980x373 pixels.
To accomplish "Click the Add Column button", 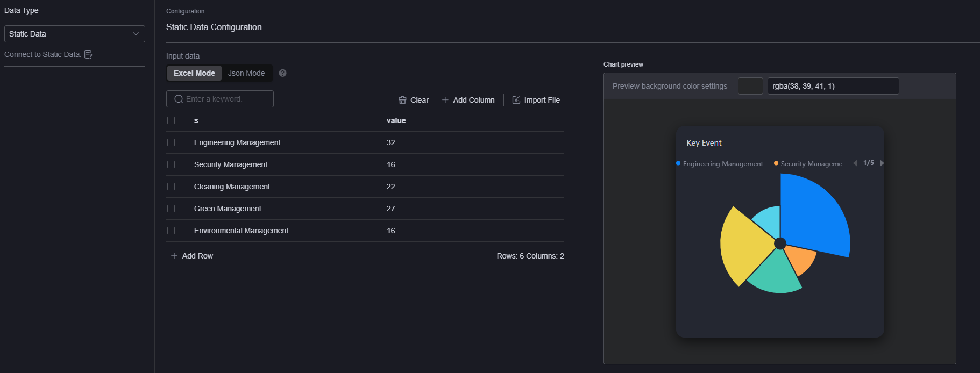I will point(468,100).
